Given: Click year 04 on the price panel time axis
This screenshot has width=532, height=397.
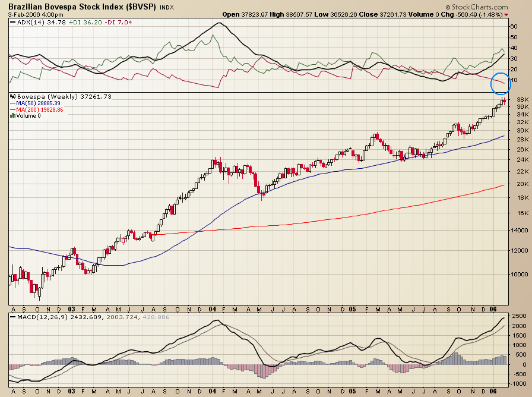Looking at the screenshot, I should [x=213, y=310].
